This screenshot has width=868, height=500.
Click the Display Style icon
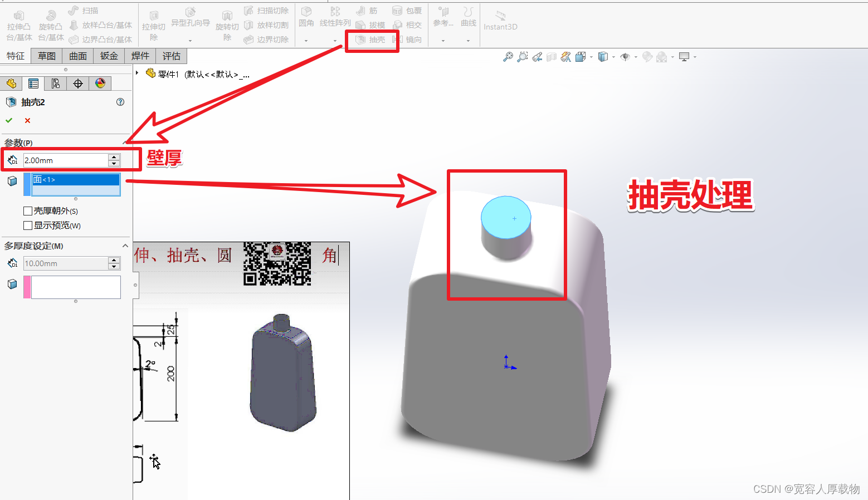(603, 57)
